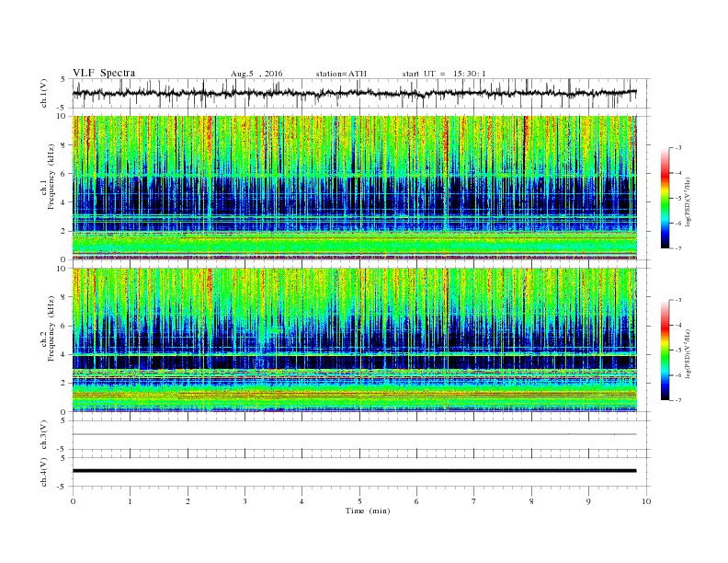Click the thick black ch.4 voltage trace
728x563 pixels.
(x=354, y=471)
